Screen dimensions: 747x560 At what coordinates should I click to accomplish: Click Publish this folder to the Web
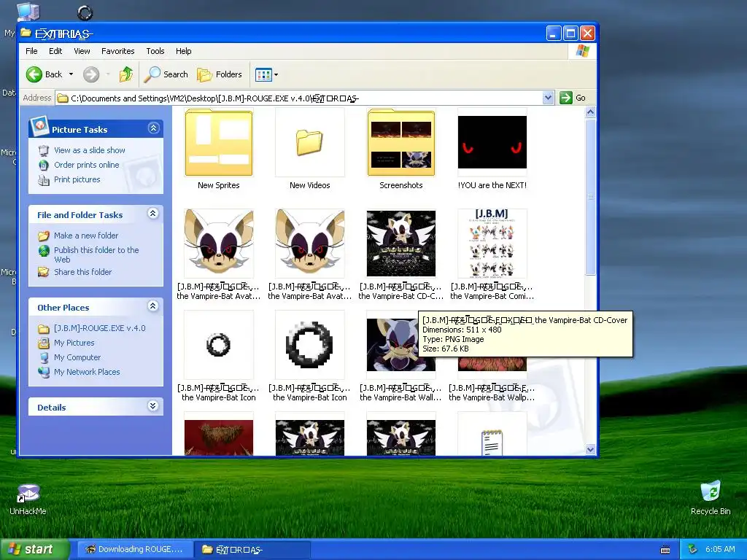(96, 254)
